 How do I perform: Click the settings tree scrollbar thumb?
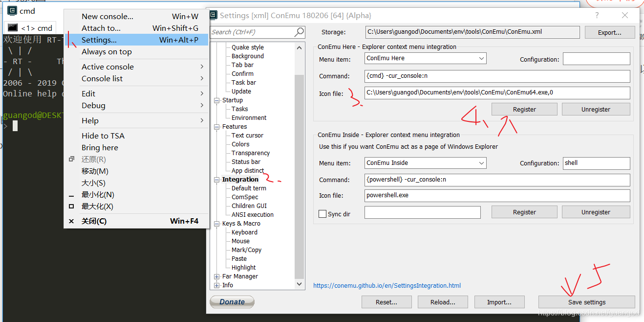300,176
